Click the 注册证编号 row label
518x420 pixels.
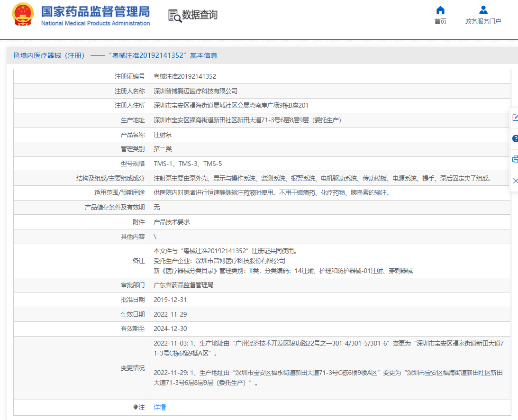click(129, 76)
